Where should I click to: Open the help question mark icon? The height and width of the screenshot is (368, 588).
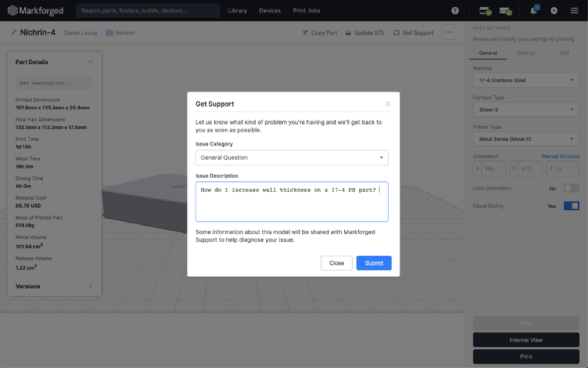click(455, 11)
